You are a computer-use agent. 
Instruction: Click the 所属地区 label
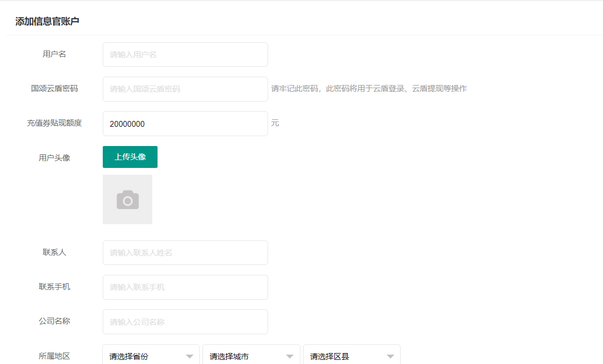tap(54, 356)
